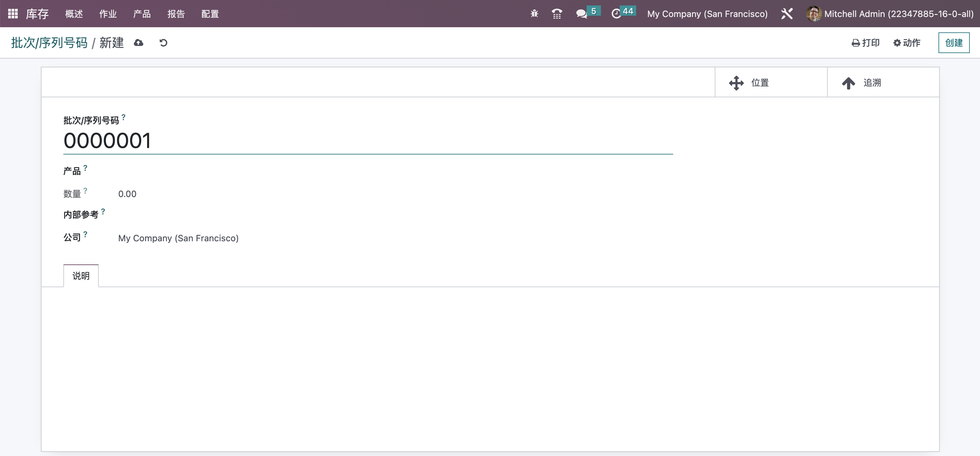
Task: Show help tooltip for 产品 field
Action: pos(85,168)
